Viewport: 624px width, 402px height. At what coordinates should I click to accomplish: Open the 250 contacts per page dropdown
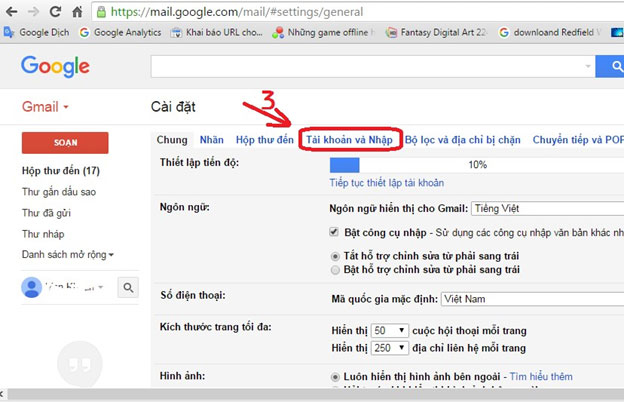[x=389, y=348]
